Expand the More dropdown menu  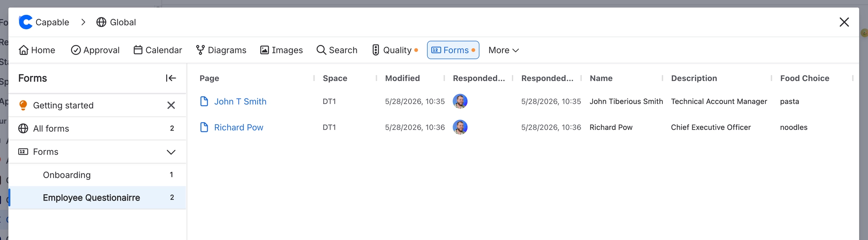[x=504, y=50]
